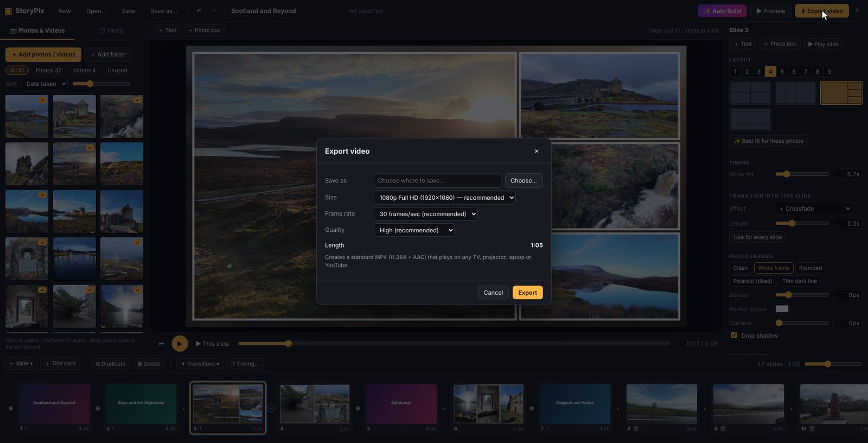This screenshot has height=443, width=868.
Task: Open the help question mark icon
Action: click(857, 11)
